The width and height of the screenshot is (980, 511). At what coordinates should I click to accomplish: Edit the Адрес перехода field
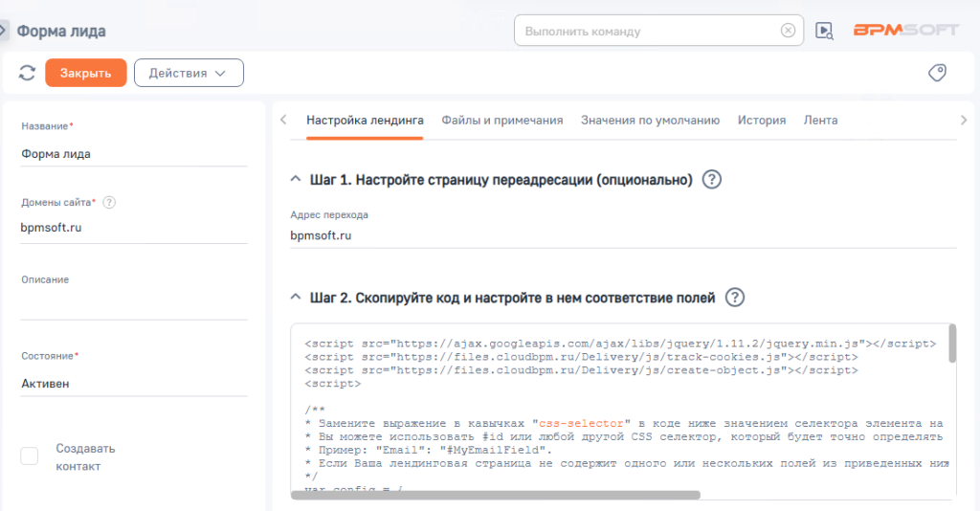(623, 235)
